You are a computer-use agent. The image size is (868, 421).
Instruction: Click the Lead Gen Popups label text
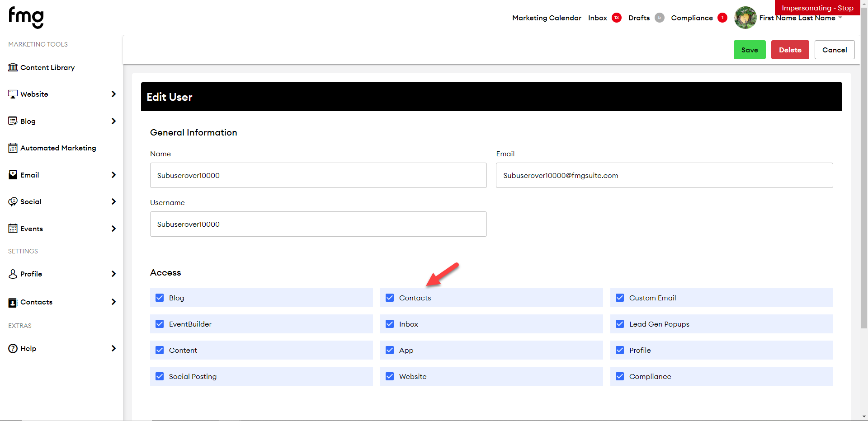click(659, 324)
